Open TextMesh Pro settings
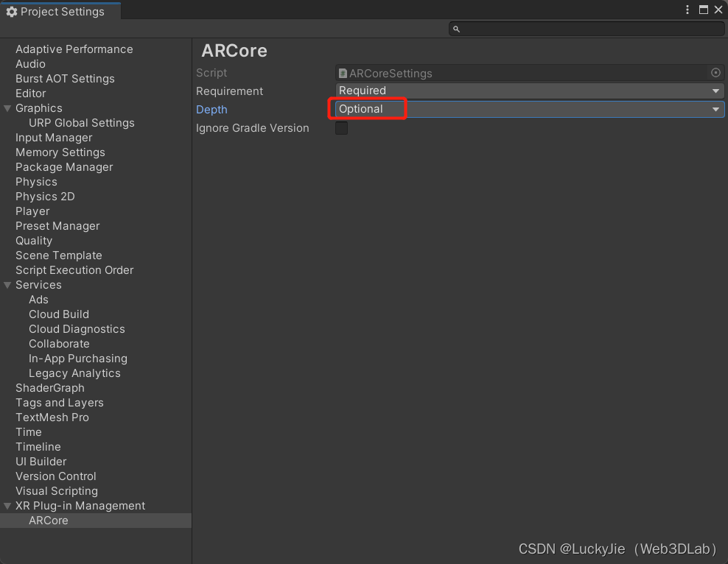The height and width of the screenshot is (564, 728). coord(52,417)
